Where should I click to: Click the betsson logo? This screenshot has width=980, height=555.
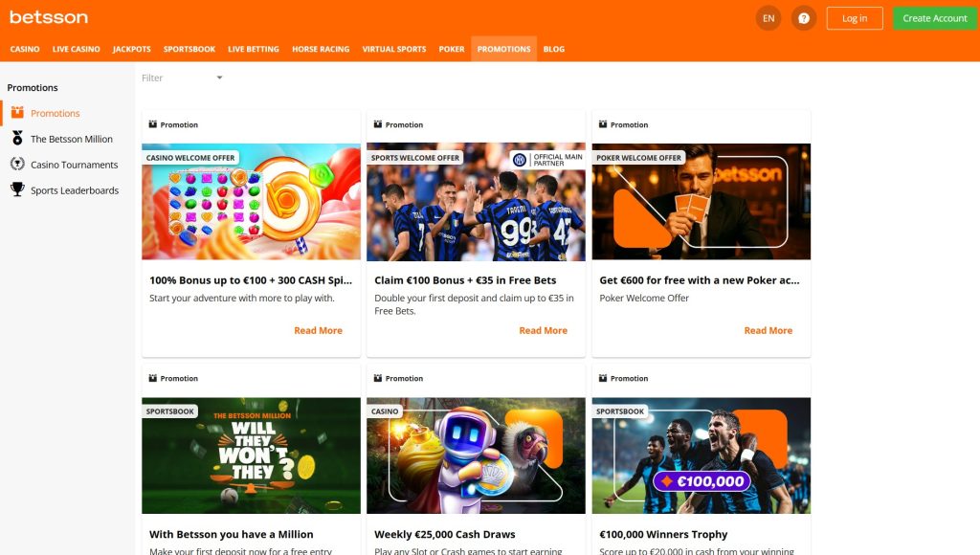(49, 17)
